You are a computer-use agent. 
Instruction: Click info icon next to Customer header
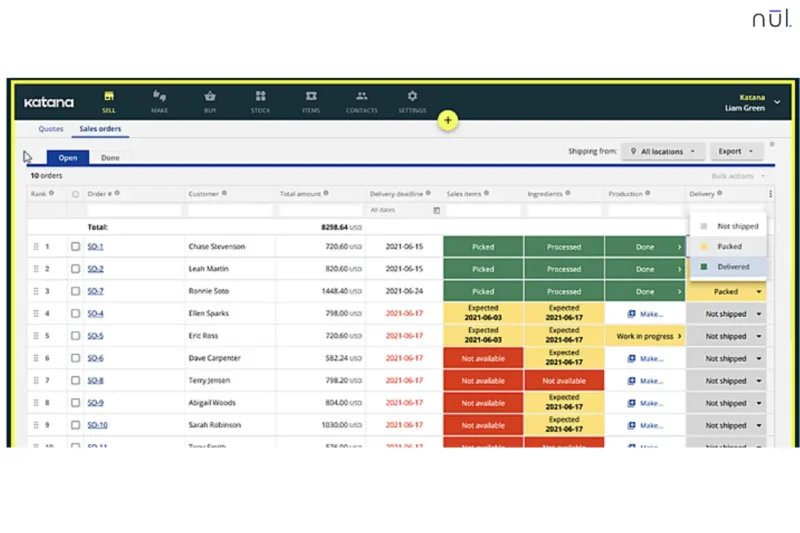coord(224,193)
